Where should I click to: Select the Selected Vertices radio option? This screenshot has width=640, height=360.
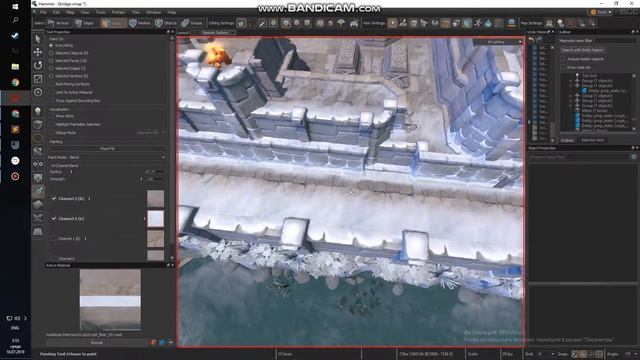(x=51, y=76)
